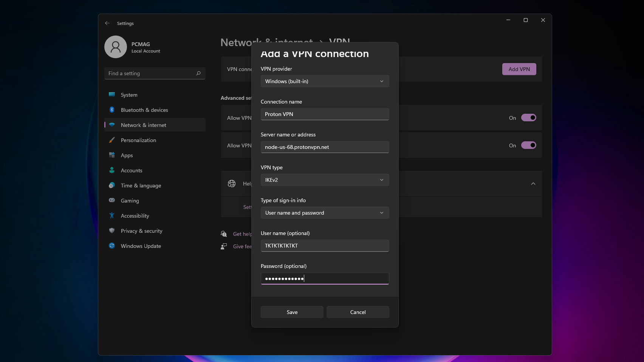Click the Server name or address field
The height and width of the screenshot is (362, 644).
(x=325, y=147)
